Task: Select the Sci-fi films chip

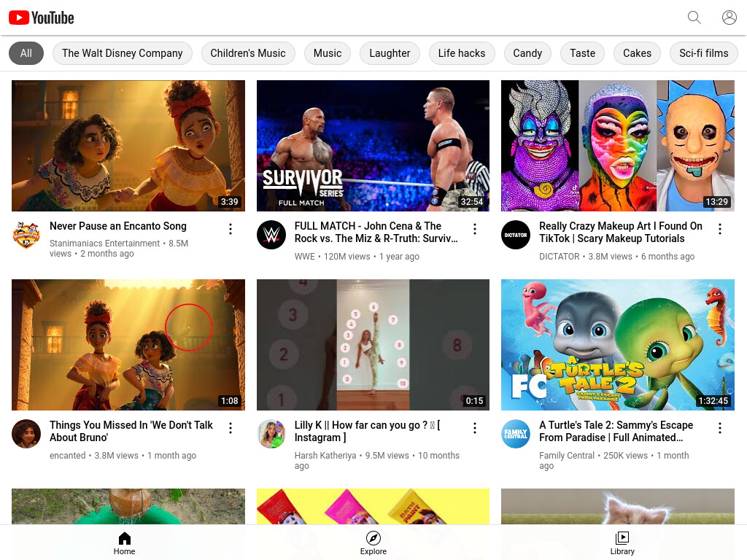Action: click(704, 53)
